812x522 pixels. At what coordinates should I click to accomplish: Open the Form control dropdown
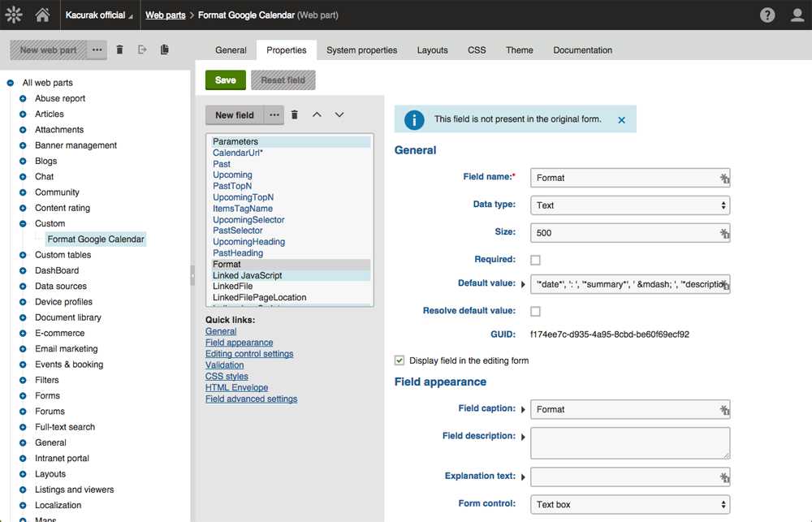coord(629,504)
